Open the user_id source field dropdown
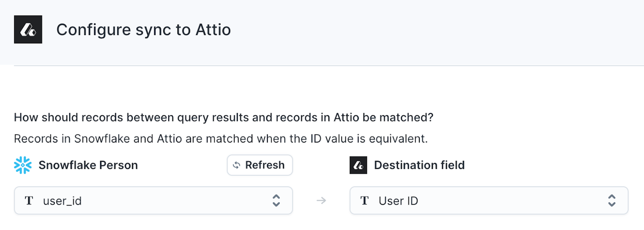 (x=153, y=200)
